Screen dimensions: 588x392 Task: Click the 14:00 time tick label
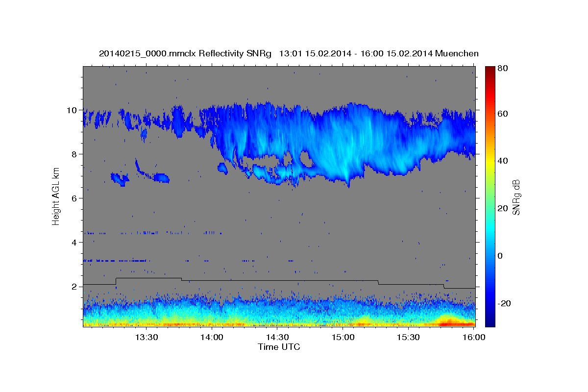click(x=212, y=337)
